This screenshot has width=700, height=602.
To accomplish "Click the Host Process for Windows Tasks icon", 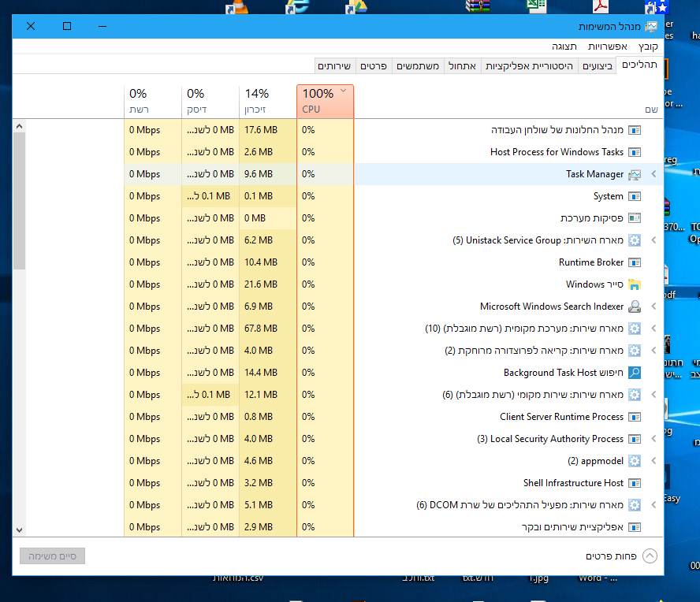I will click(635, 152).
